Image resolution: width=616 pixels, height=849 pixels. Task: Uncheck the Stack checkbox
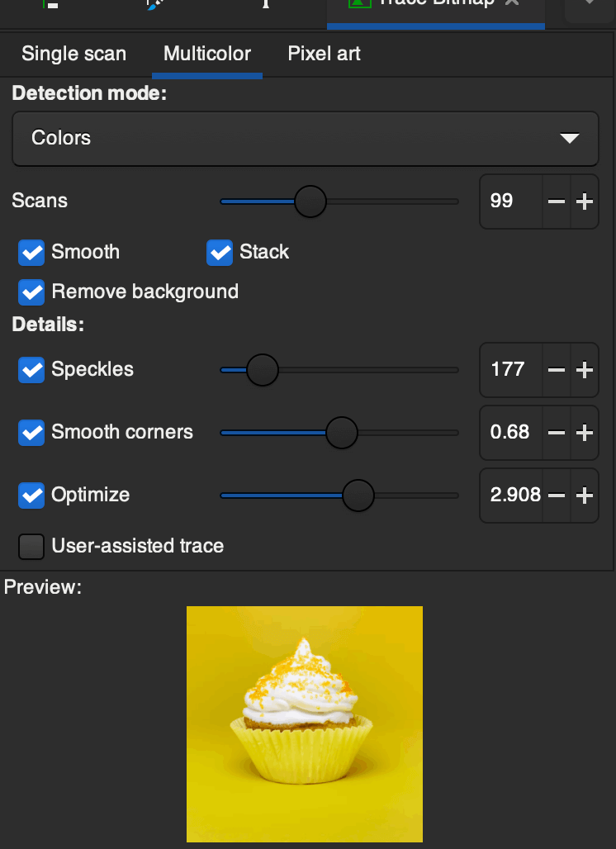[x=220, y=253]
